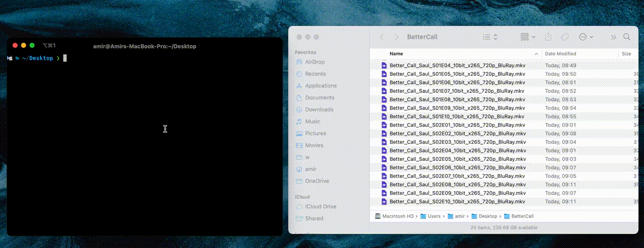This screenshot has height=248, width=644.
Task: Open Finder search magnifier
Action: point(627,37)
